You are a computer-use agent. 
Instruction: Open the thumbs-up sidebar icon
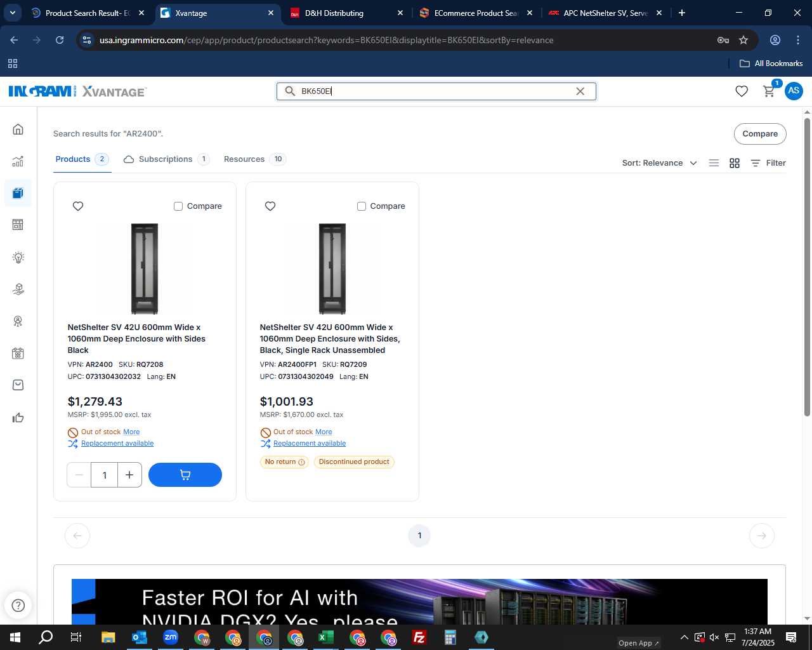point(18,418)
